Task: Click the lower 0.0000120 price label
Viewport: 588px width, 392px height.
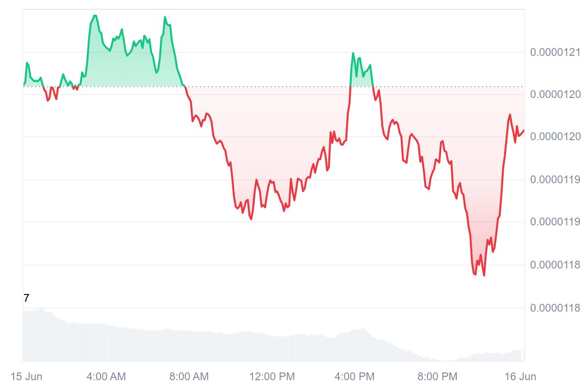Action: 555,136
